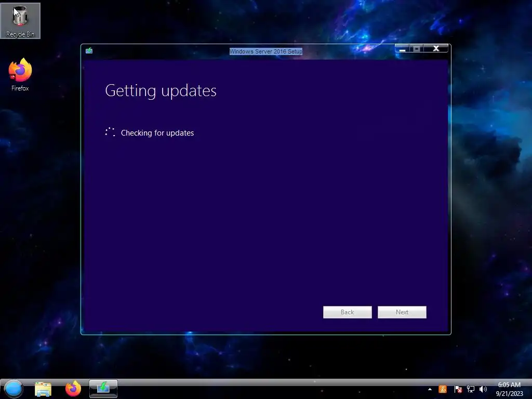Open the Firefox desktop shortcut
The height and width of the screenshot is (399, 532).
[20, 75]
